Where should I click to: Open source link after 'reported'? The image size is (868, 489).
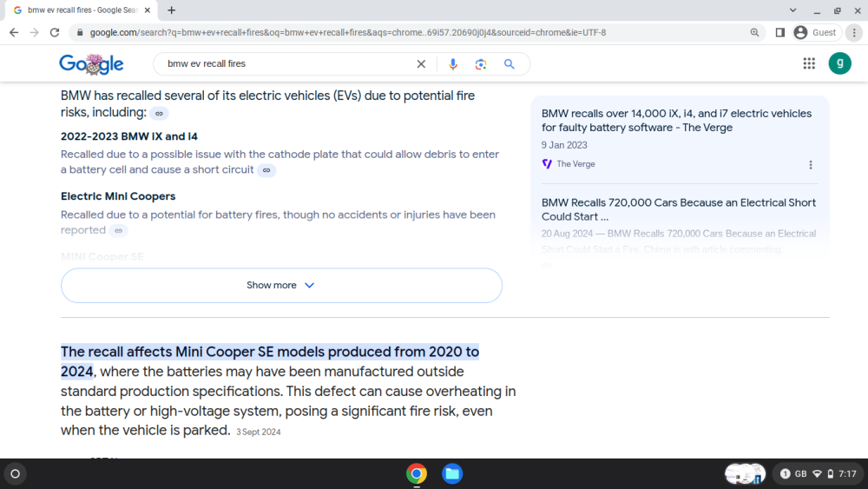(118, 231)
